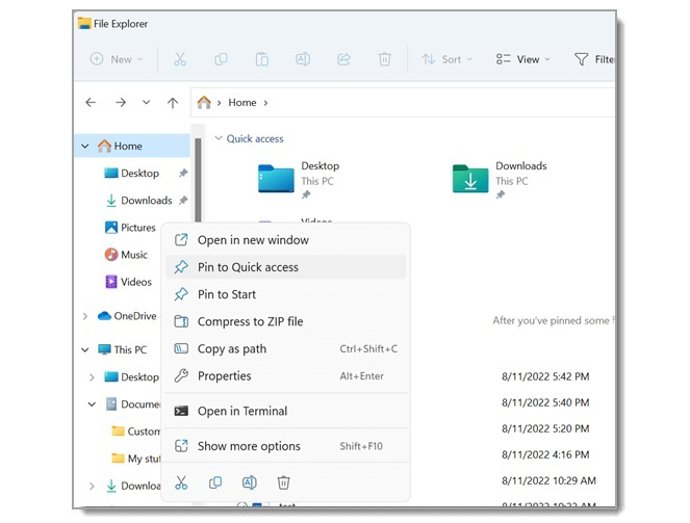Image resolution: width=690 pixels, height=523 pixels.
Task: Expand Downloads under This PC
Action: [x=92, y=486]
